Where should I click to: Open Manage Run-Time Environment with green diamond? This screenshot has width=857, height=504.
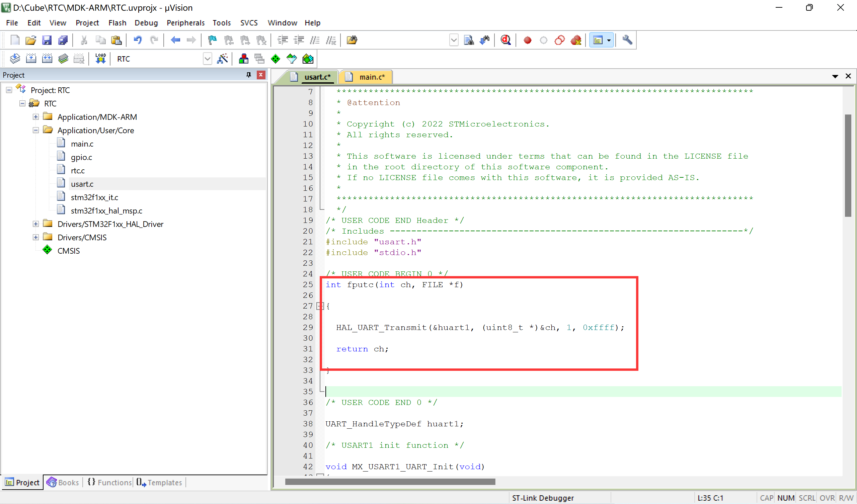[x=275, y=59]
